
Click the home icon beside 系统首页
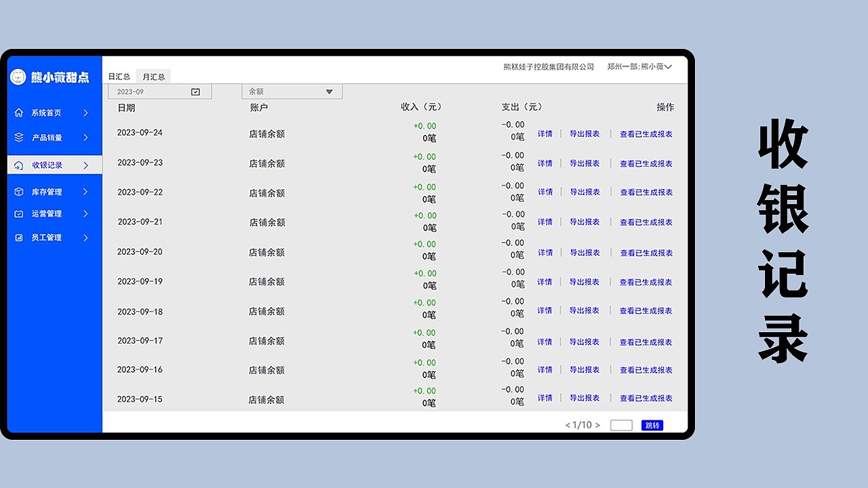click(x=19, y=113)
